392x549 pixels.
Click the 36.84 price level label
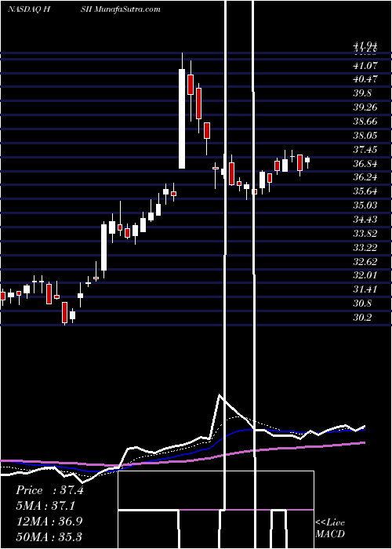click(365, 163)
